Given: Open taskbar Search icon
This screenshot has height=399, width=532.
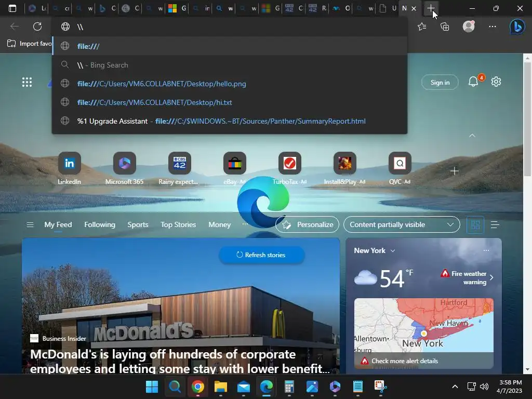Looking at the screenshot, I should pyautogui.click(x=175, y=387).
